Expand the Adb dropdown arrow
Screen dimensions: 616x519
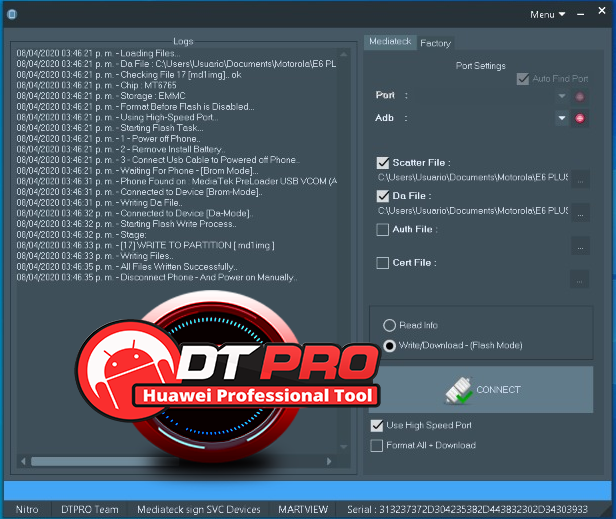click(562, 118)
